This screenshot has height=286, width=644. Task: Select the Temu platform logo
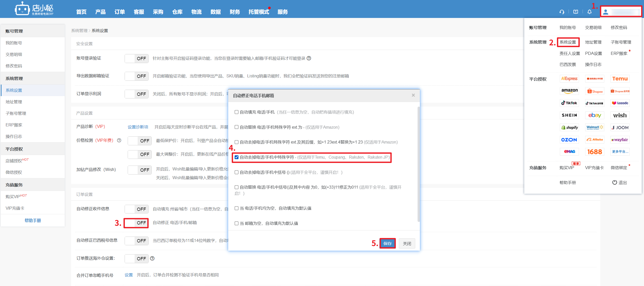620,79
